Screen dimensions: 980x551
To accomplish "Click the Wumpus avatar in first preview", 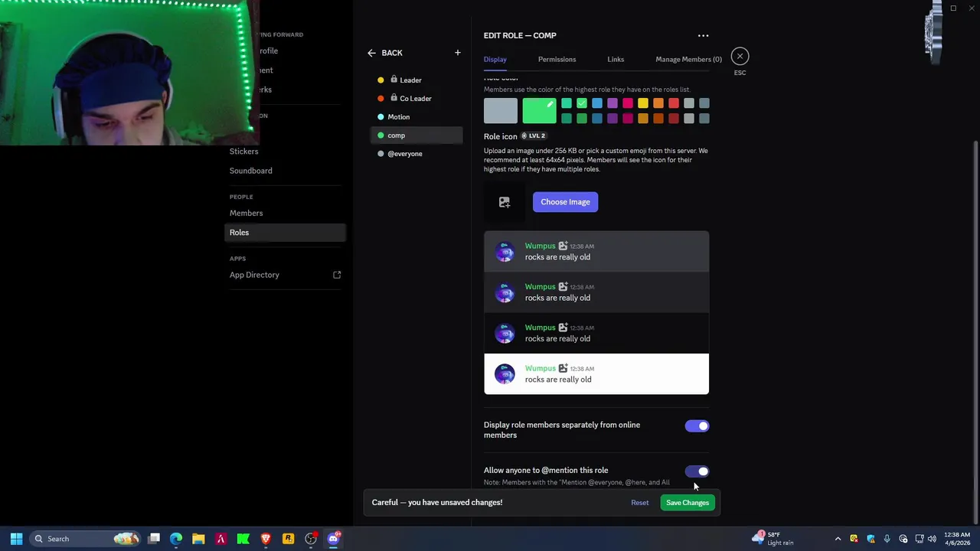I will click(505, 252).
